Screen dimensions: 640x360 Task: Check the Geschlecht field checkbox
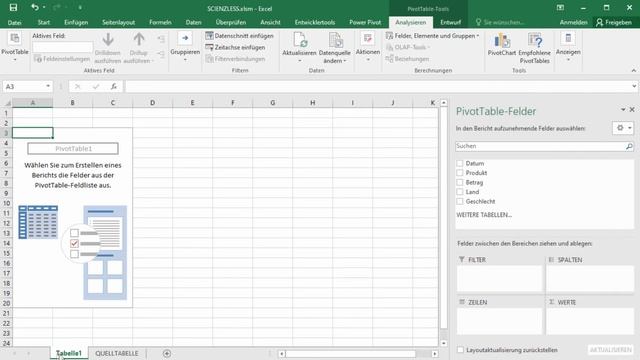[x=460, y=201]
